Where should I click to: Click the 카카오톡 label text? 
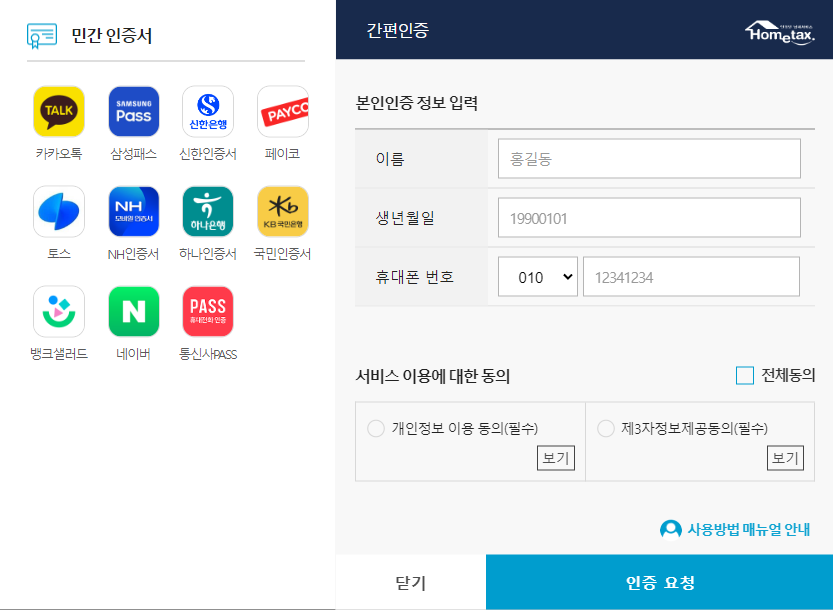(59, 154)
